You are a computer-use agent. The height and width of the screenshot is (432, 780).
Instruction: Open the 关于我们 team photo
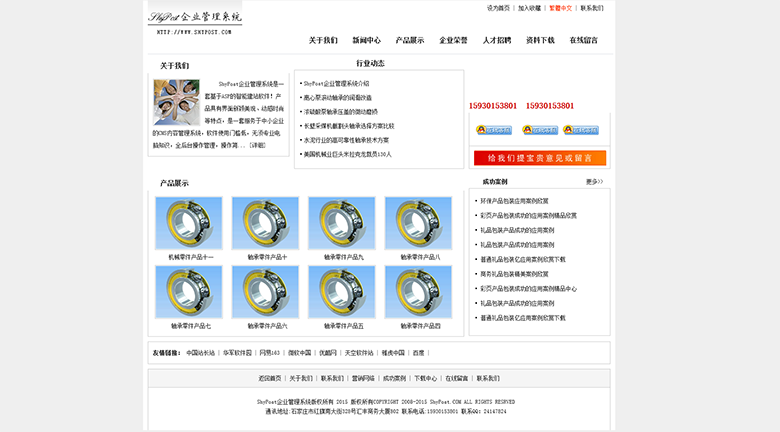pyautogui.click(x=176, y=102)
